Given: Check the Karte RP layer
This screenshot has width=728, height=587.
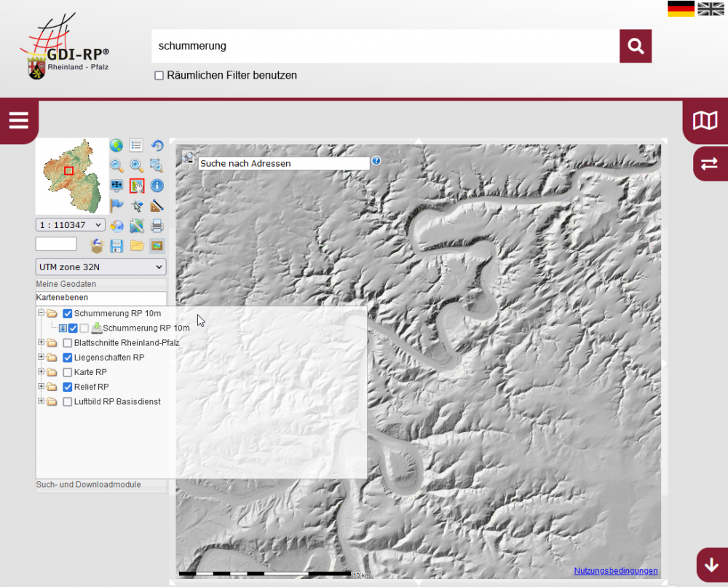Looking at the screenshot, I should [68, 372].
